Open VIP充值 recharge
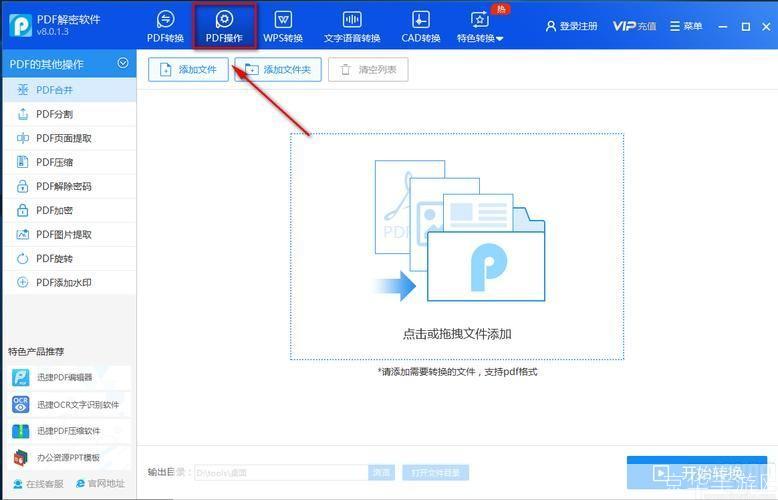This screenshot has width=778, height=500. coord(634,26)
